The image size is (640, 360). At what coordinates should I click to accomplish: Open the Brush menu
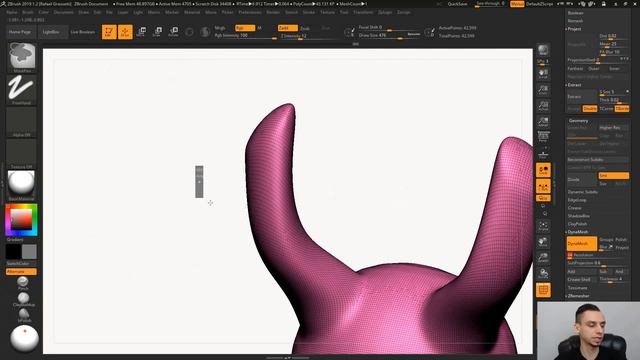(x=28, y=12)
